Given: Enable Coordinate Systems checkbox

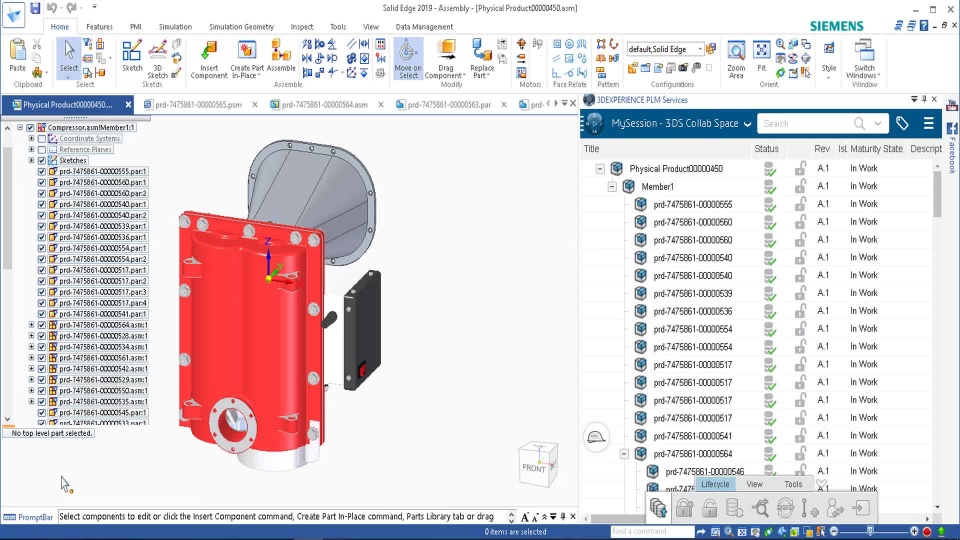Looking at the screenshot, I should tap(42, 138).
